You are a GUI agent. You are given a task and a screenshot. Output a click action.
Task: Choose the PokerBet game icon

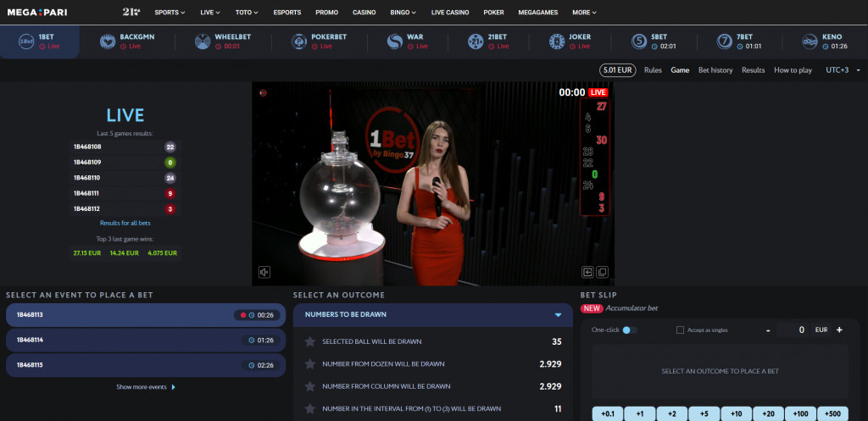[x=298, y=42]
